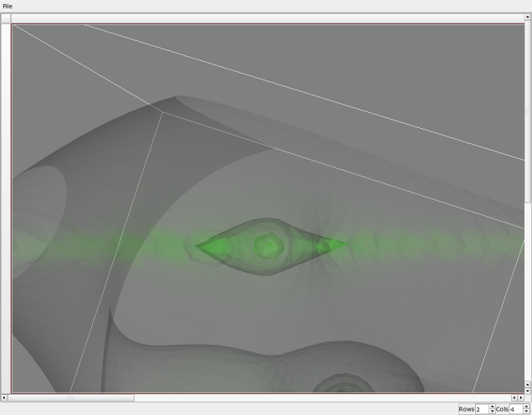Open the File menu

(8, 6)
